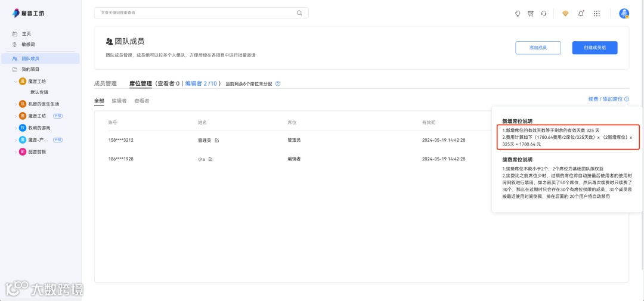The height and width of the screenshot is (301, 644).
Task: Click account 158****3212
Action: (x=120, y=140)
